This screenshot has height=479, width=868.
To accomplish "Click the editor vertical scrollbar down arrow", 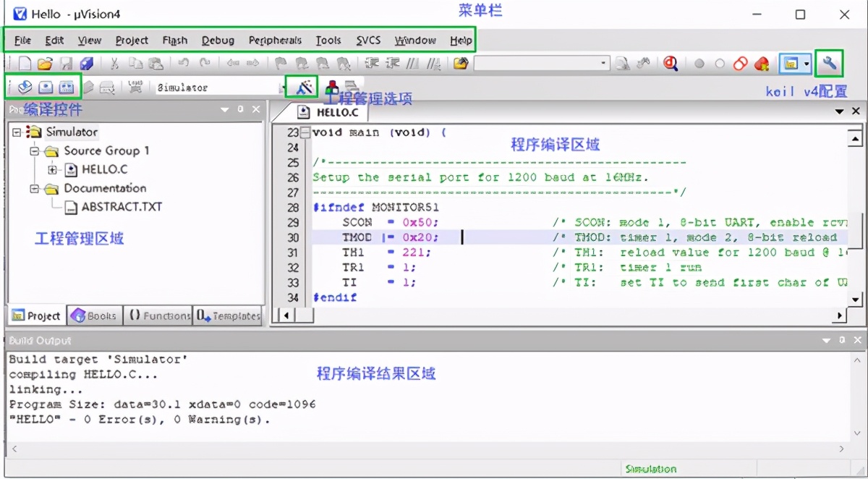I will 854,299.
